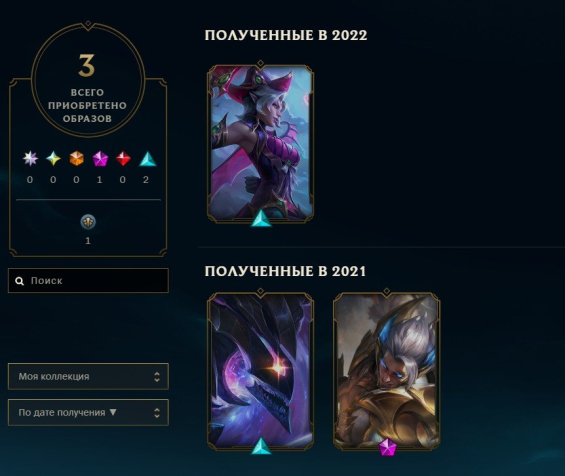Click the arrows on the "Моя коллекция" selector
The image size is (565, 476).
(157, 377)
